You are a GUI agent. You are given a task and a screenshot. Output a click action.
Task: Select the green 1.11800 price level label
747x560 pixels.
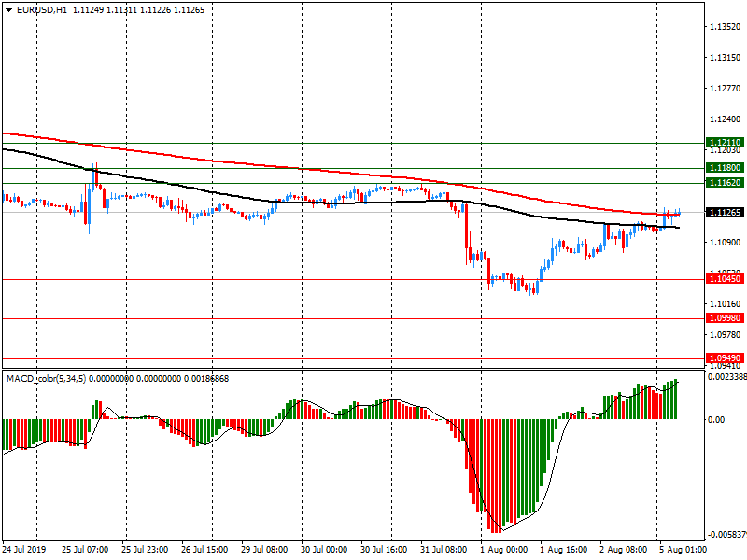pyautogui.click(x=726, y=168)
